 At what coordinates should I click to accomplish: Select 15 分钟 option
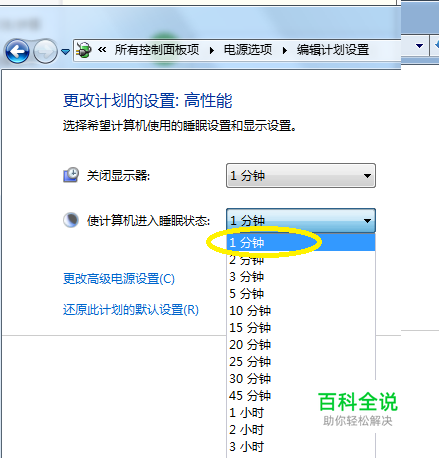click(301, 328)
